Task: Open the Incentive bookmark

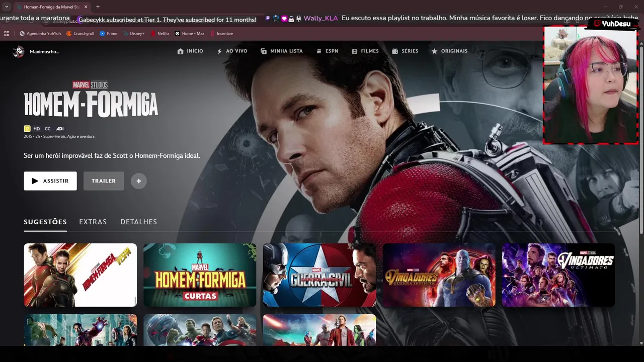Action: click(x=221, y=34)
